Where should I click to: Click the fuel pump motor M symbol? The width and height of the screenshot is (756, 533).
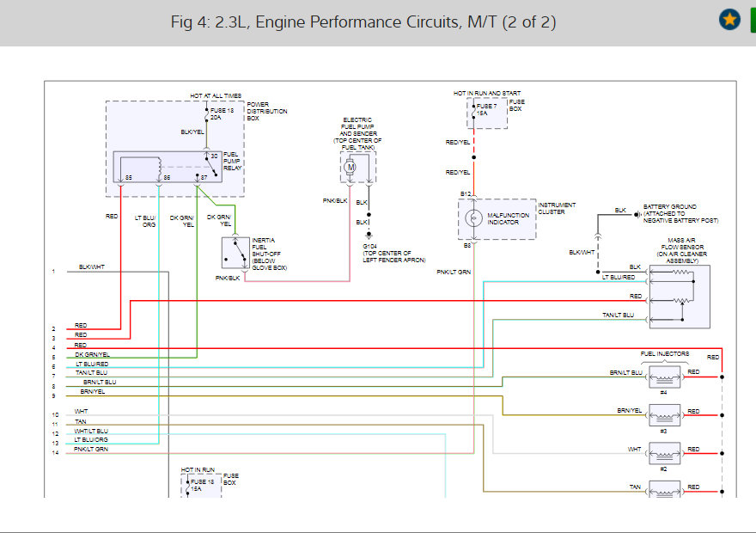pos(351,168)
